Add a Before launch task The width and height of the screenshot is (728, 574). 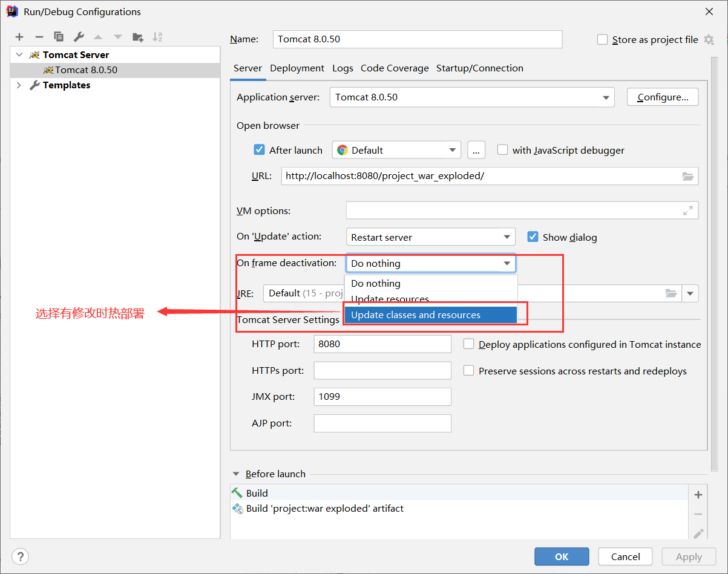[x=698, y=495]
